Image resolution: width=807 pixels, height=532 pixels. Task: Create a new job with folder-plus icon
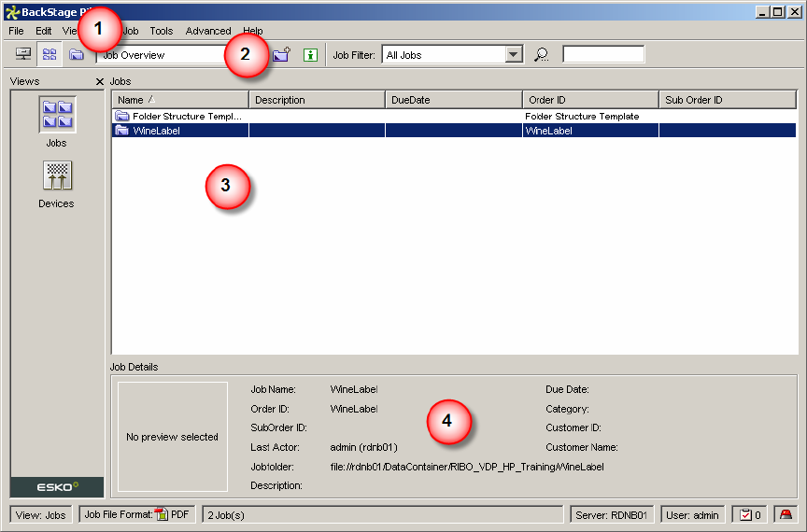[x=281, y=54]
